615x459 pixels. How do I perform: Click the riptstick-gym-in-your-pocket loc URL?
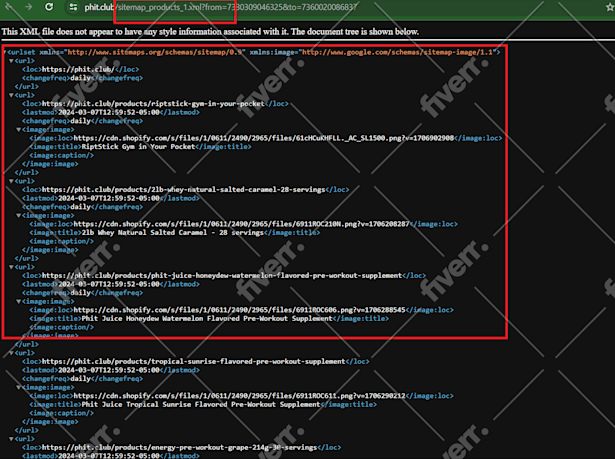[x=153, y=104]
